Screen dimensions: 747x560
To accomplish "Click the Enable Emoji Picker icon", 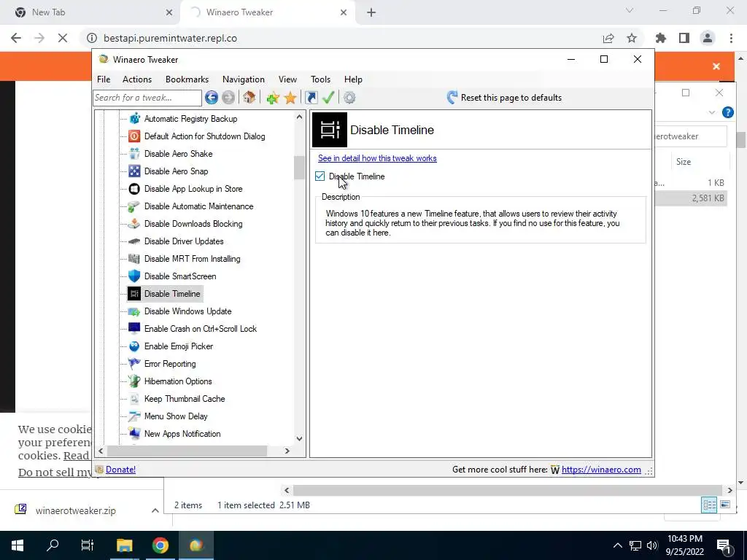I will point(134,346).
